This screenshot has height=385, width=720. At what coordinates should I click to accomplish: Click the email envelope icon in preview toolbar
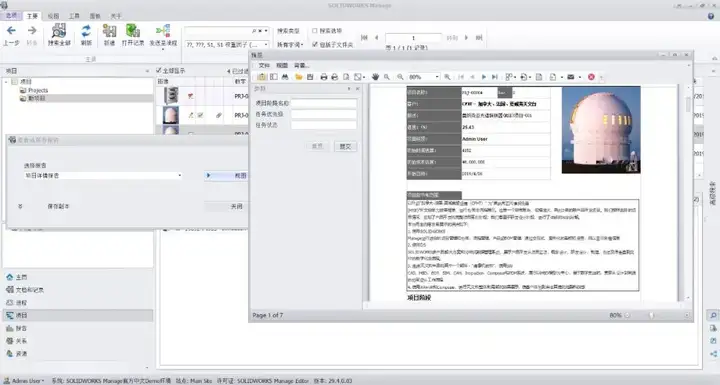(571, 77)
